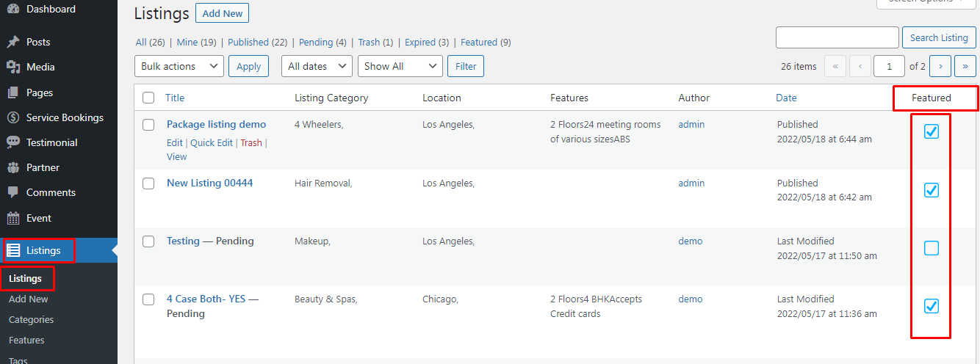The height and width of the screenshot is (364, 980).
Task: Click the Comments icon in sidebar
Action: (x=13, y=192)
